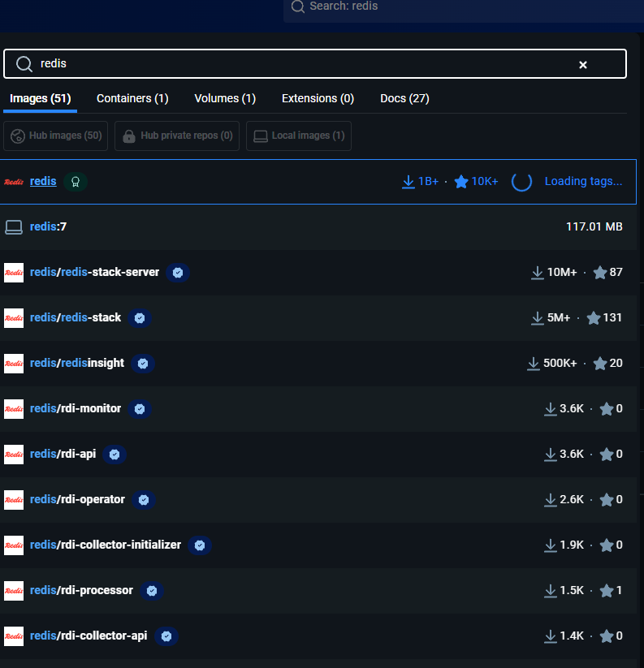Click the 117.01 MB size value

point(594,226)
